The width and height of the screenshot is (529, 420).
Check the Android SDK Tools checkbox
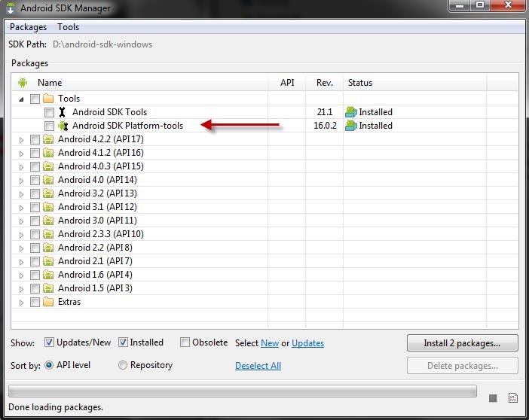(49, 112)
